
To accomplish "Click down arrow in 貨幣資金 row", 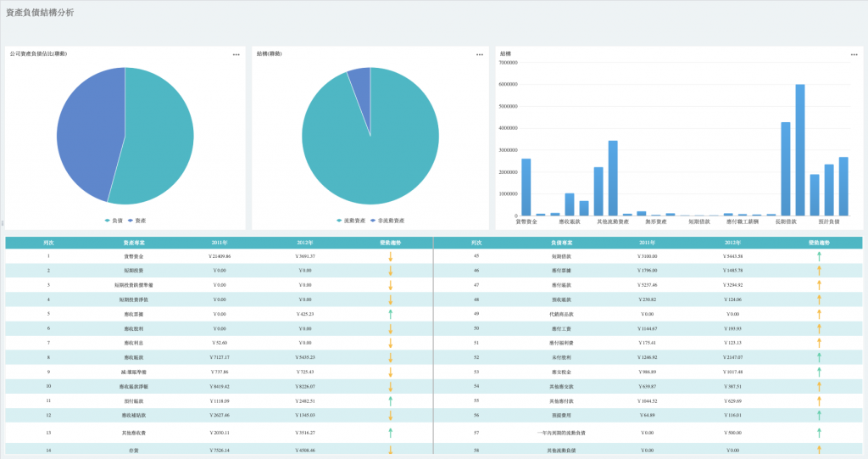I will 390,257.
